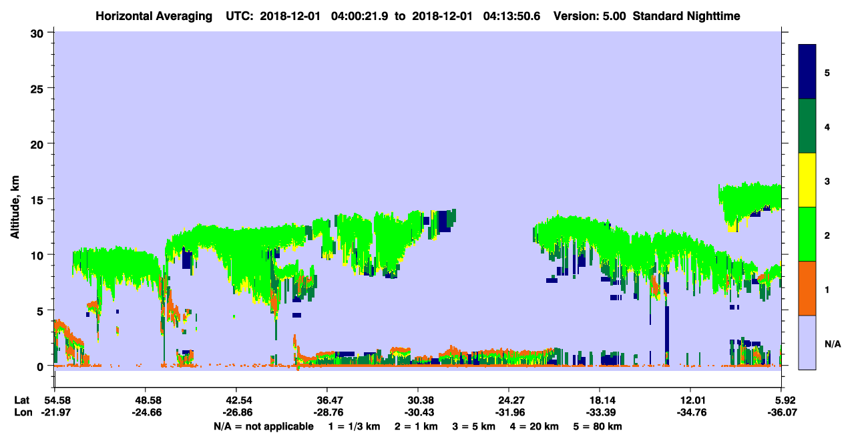This screenshot has height=445, width=868.
Task: Click longitude value -28.76
Action: coord(327,412)
